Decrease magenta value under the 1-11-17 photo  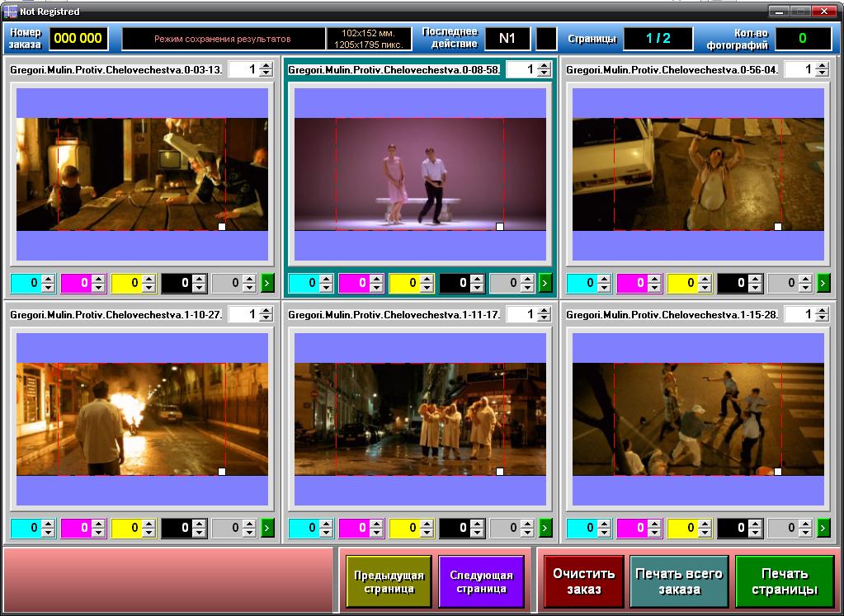coord(376,532)
